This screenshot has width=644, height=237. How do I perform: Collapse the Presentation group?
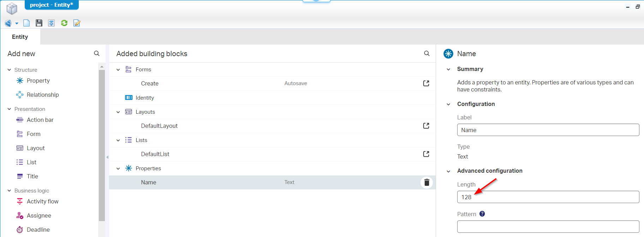point(9,109)
